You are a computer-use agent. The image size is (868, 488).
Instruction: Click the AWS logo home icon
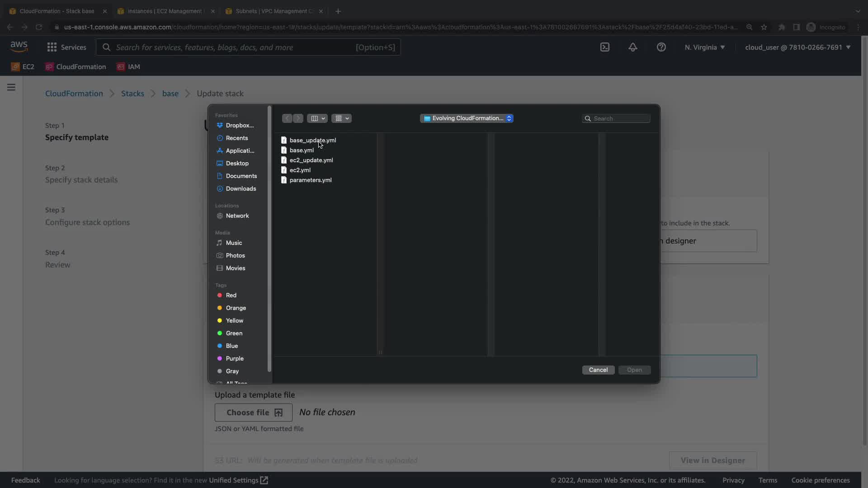19,47
